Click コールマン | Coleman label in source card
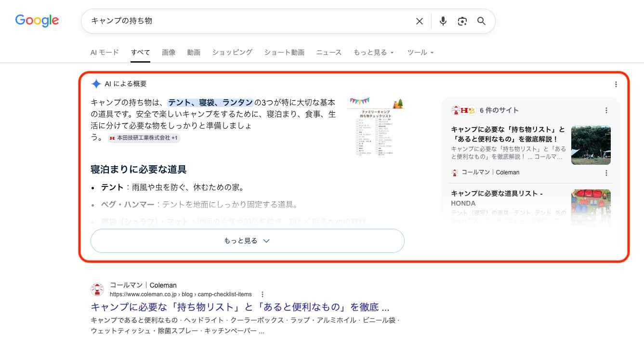Screen dimensions: 644x343 (490, 172)
